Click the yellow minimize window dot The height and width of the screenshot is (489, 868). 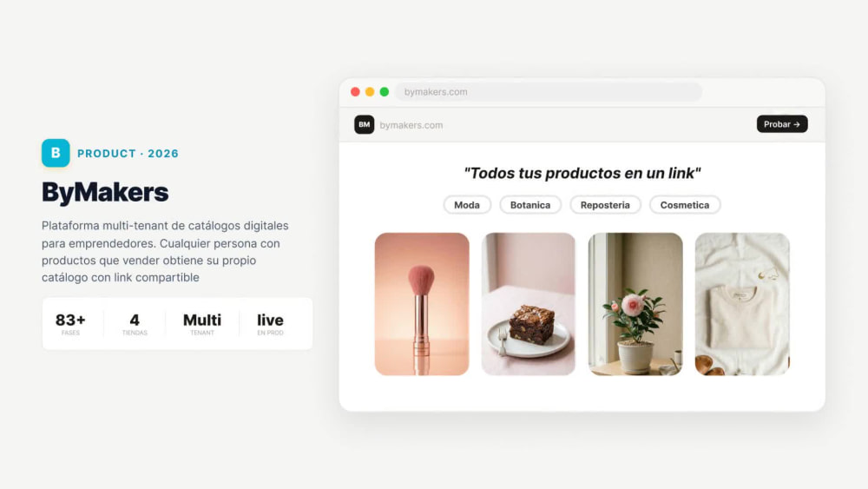(x=370, y=92)
